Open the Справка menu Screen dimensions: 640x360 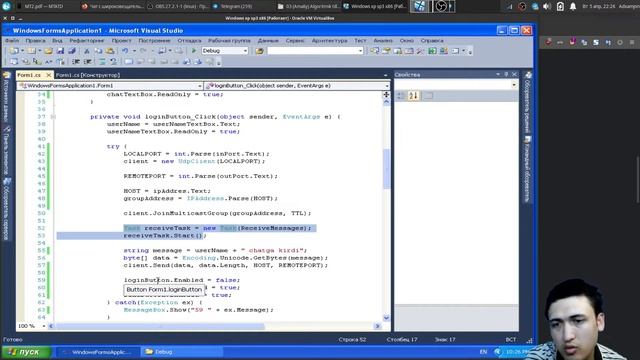click(432, 40)
